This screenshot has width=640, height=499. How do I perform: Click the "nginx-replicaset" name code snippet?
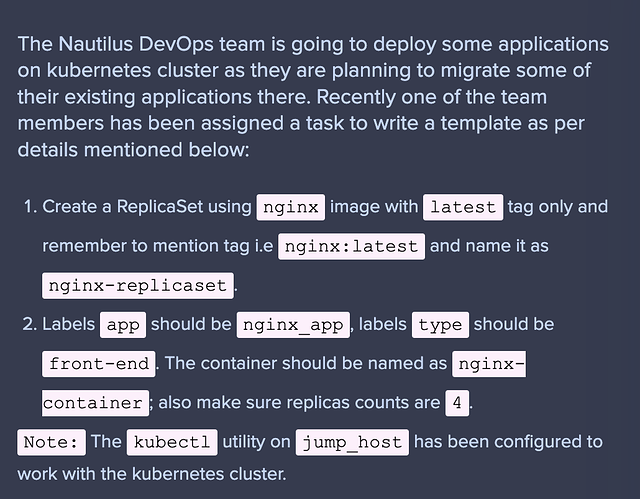(137, 285)
